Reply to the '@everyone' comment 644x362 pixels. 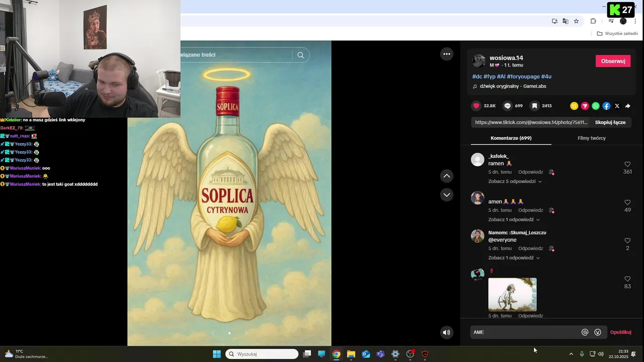[530, 248]
